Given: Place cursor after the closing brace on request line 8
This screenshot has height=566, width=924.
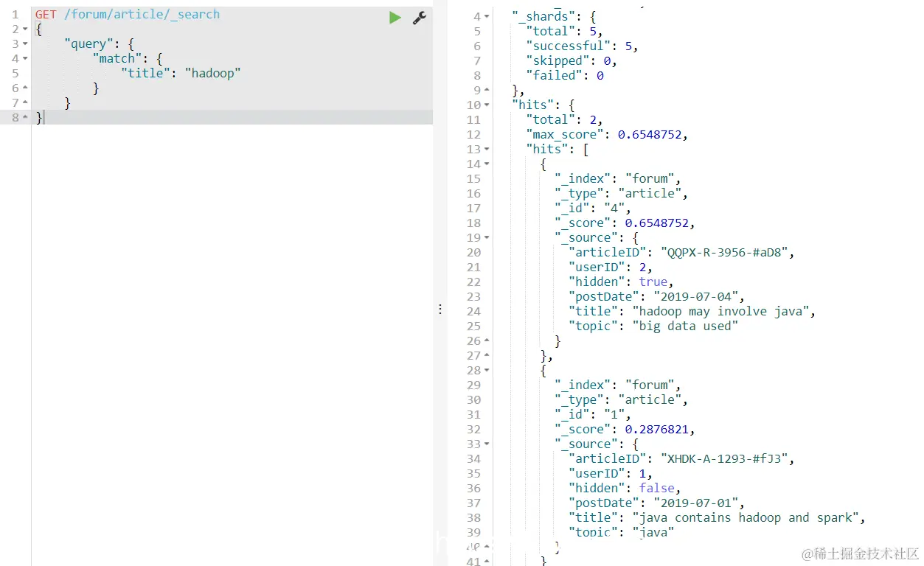Looking at the screenshot, I should pyautogui.click(x=44, y=118).
